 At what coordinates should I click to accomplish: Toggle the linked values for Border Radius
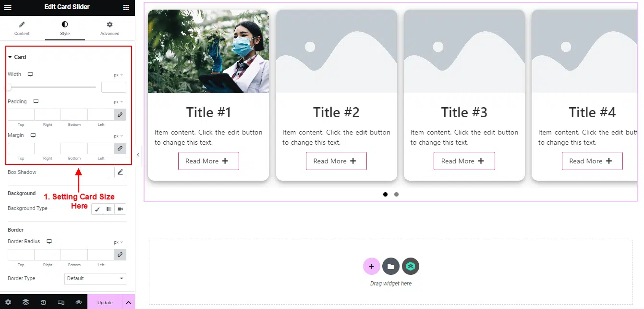coord(120,255)
